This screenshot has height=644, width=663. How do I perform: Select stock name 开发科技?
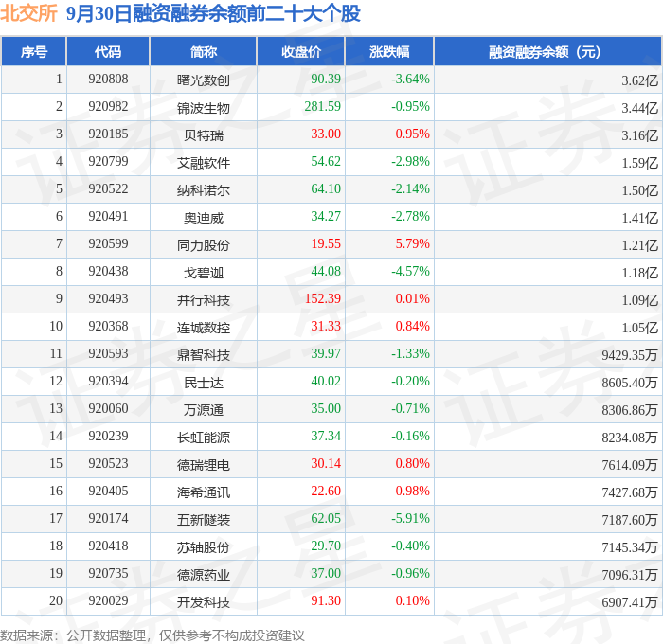pos(204,602)
